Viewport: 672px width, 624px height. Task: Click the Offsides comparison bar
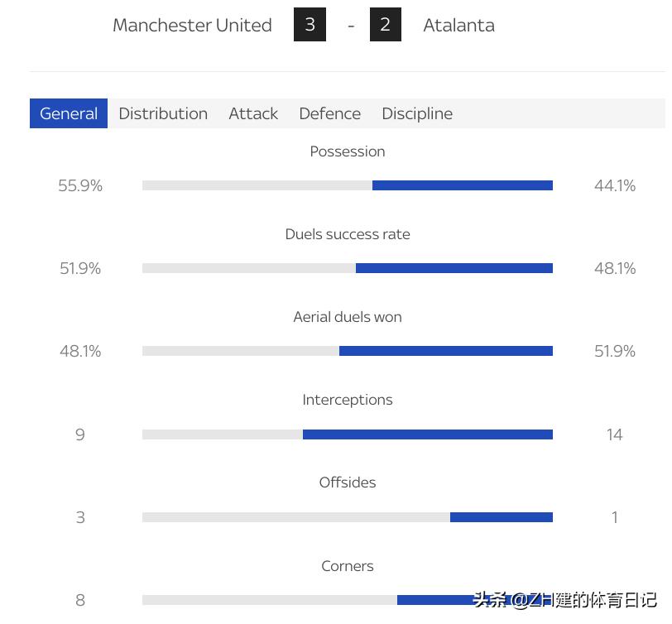point(348,517)
